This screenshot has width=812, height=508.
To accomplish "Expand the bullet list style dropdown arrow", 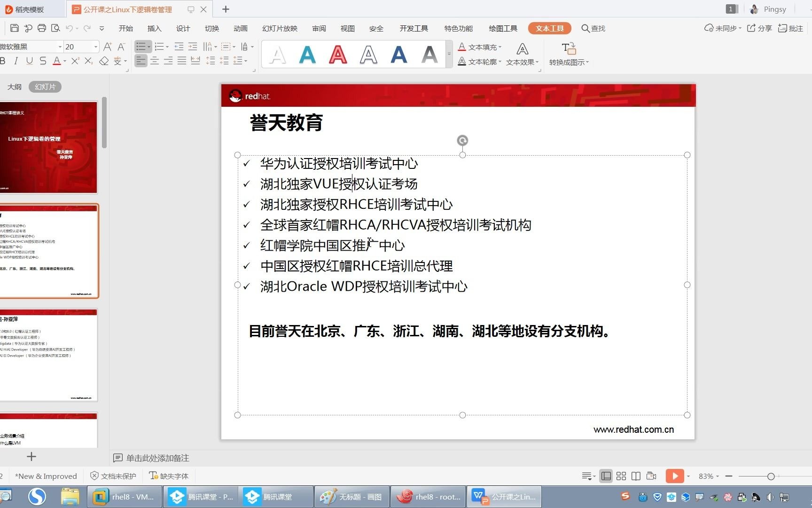I will (149, 47).
